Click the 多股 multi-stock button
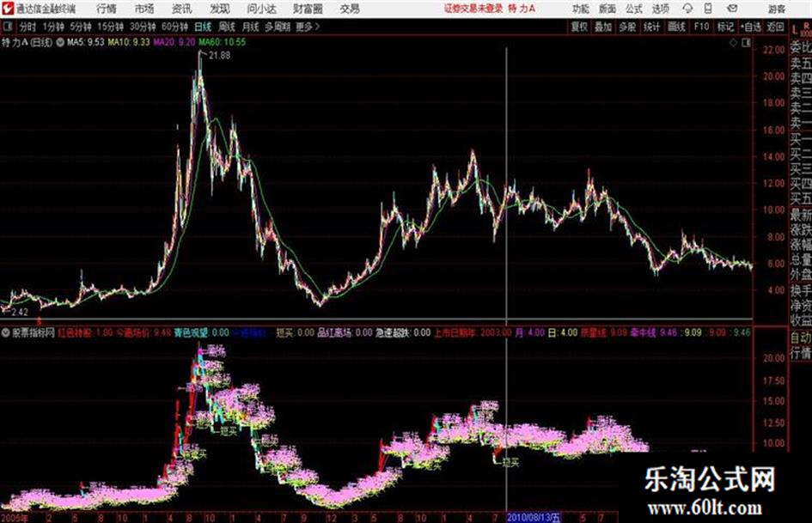This screenshot has height=523, width=812. point(627,27)
